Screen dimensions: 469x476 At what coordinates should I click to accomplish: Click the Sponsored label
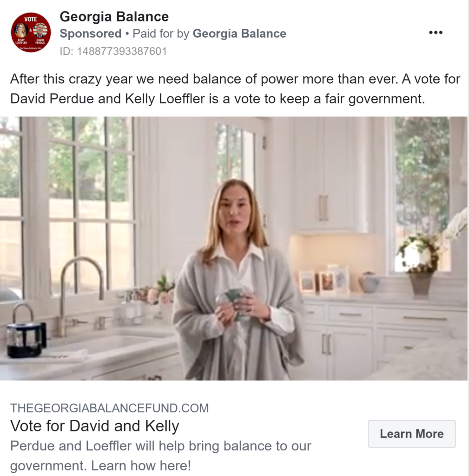pyautogui.click(x=91, y=33)
